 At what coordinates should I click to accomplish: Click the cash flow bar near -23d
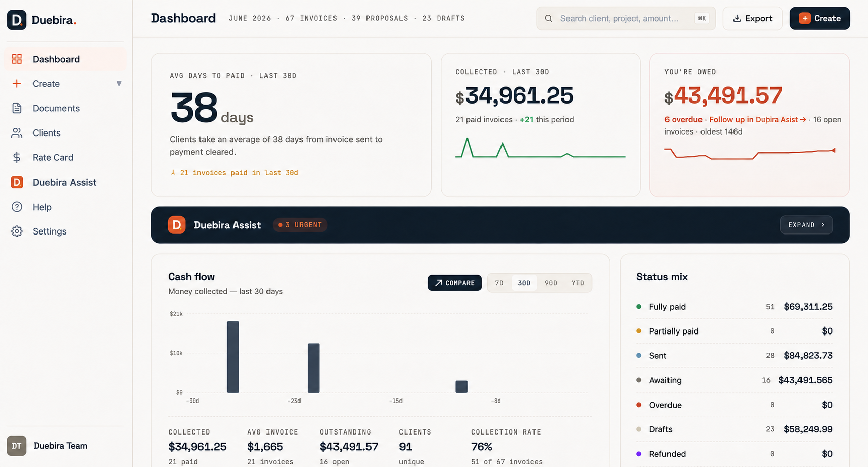tap(314, 368)
